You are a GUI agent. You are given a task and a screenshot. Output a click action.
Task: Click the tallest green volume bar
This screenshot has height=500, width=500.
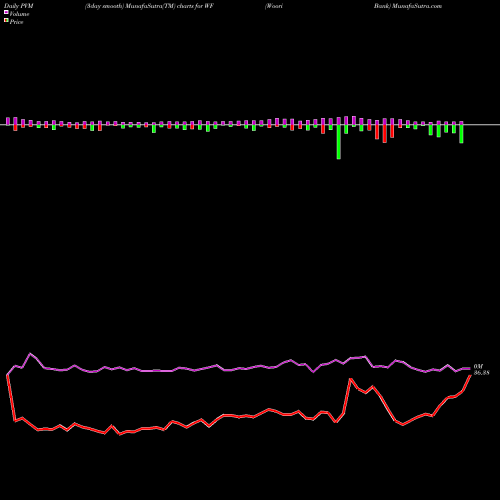[x=339, y=142]
